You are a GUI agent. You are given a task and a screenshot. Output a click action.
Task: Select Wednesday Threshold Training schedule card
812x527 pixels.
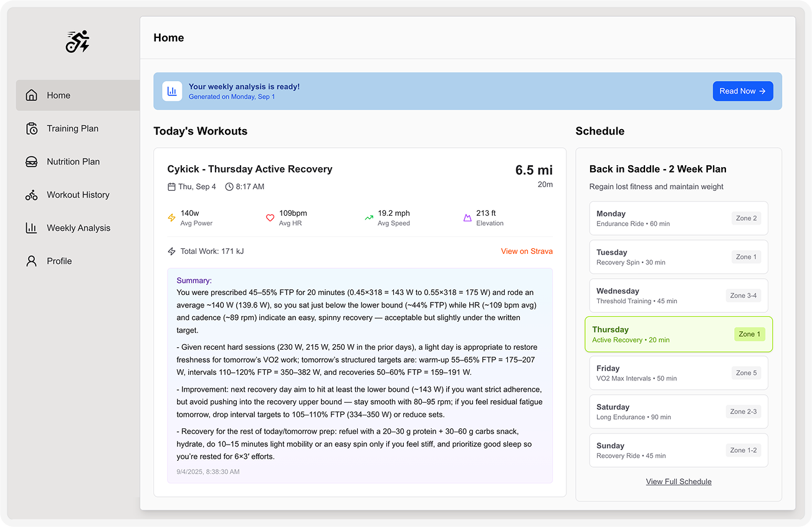click(x=679, y=296)
